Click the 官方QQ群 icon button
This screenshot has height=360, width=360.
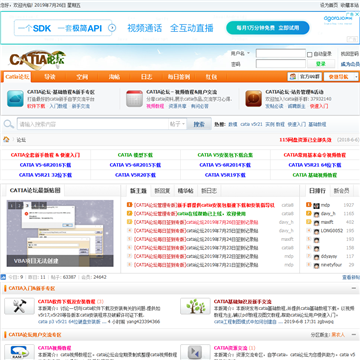pyautogui.click(x=305, y=77)
